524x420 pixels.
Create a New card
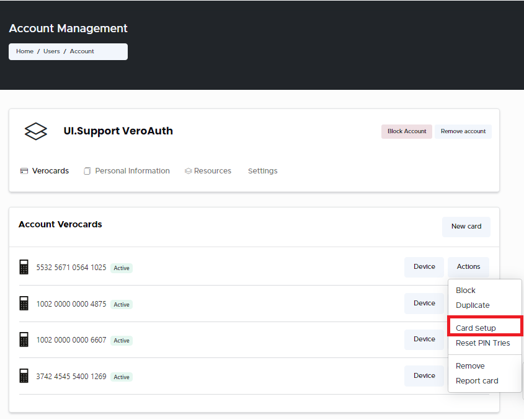466,227
